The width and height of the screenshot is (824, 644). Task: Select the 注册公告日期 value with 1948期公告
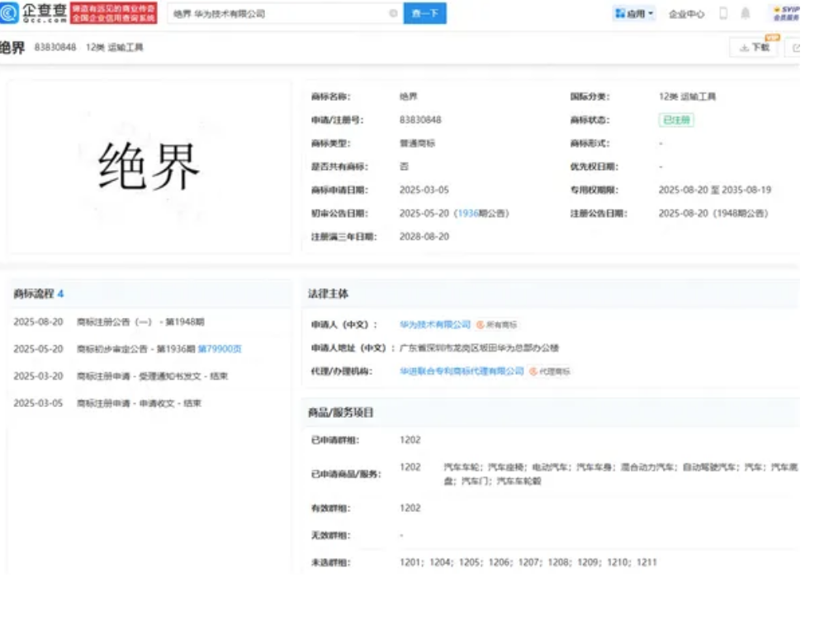point(713,214)
